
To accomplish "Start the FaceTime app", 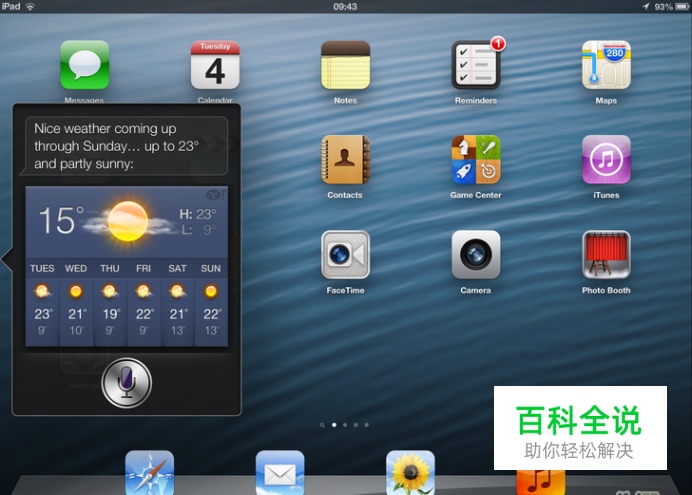I will 345,255.
